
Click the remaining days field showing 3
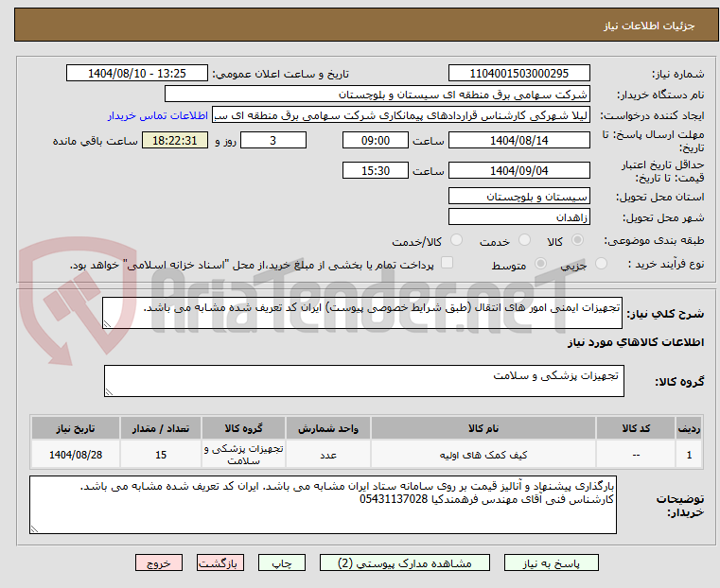point(273,140)
